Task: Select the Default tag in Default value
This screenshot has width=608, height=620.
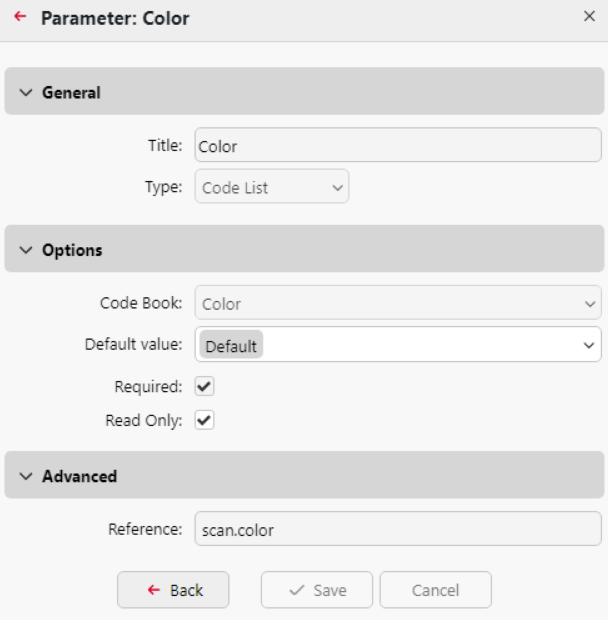Action: click(x=231, y=346)
